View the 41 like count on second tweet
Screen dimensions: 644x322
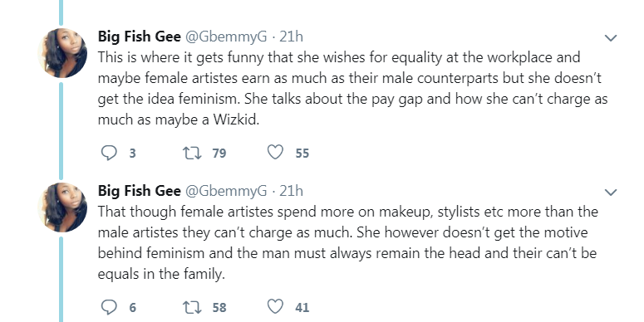(x=302, y=307)
